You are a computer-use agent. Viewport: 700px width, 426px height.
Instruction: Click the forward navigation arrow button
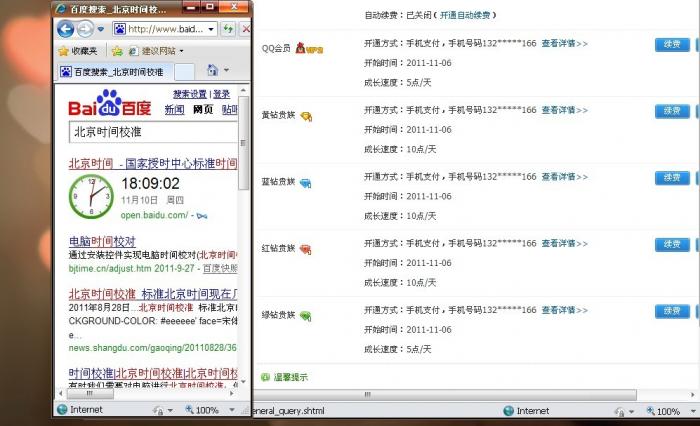(85, 29)
